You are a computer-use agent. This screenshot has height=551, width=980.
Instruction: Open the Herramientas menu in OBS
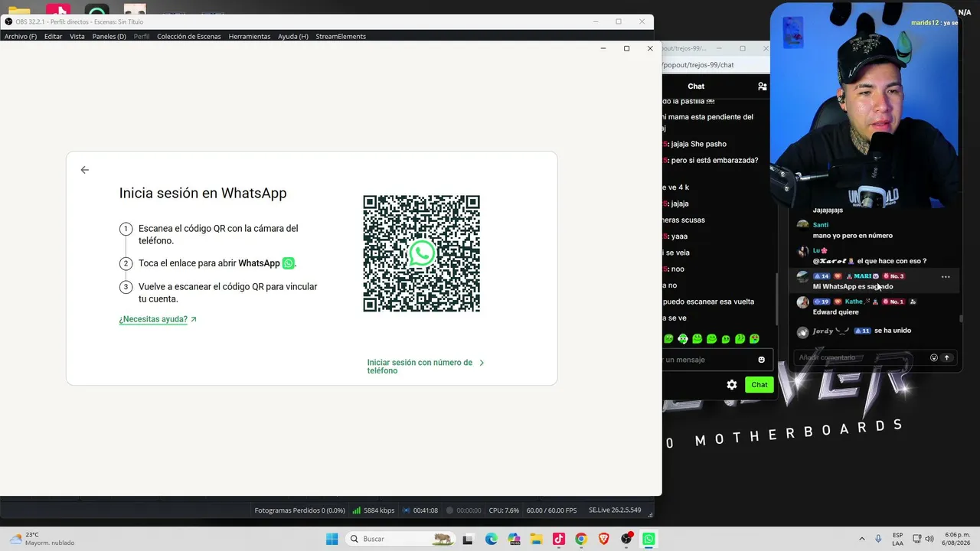pyautogui.click(x=250, y=36)
